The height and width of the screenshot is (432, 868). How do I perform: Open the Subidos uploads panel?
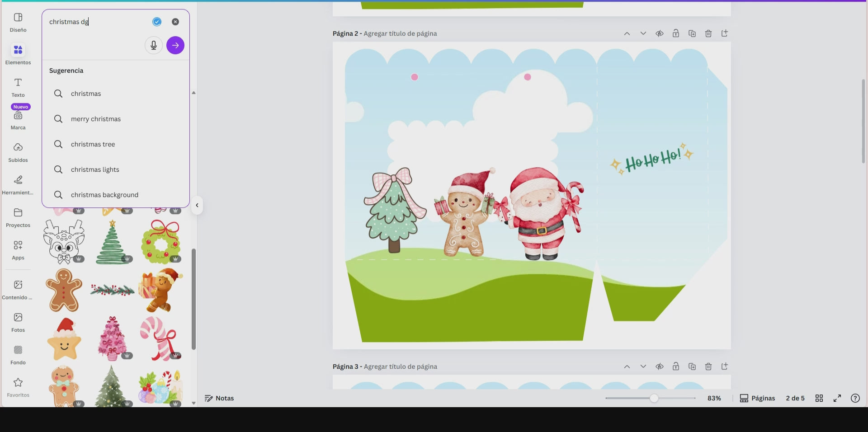pyautogui.click(x=18, y=152)
